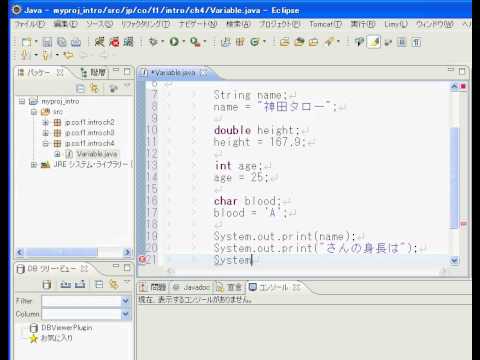Switch to the 階層 hierarchy tab
The width and height of the screenshot is (480, 360).
click(x=94, y=72)
